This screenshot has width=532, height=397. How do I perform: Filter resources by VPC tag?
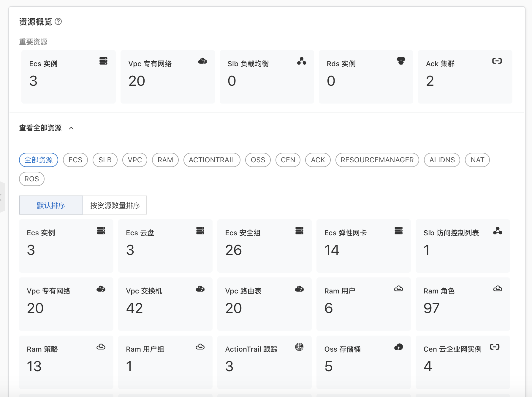point(135,160)
